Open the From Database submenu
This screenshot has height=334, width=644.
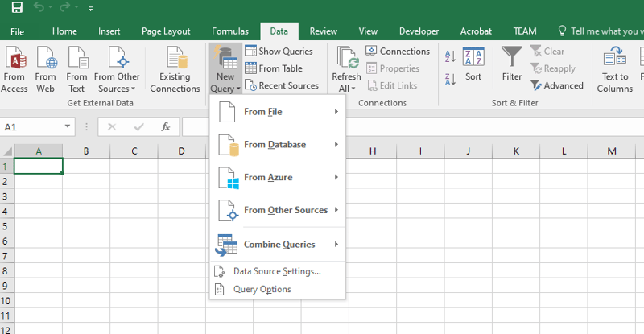[277, 145]
